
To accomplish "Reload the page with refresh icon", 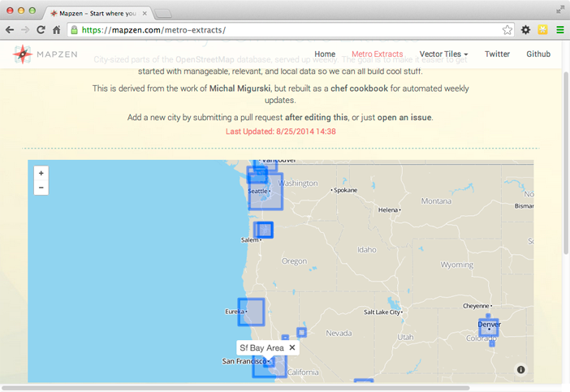I will point(41,30).
